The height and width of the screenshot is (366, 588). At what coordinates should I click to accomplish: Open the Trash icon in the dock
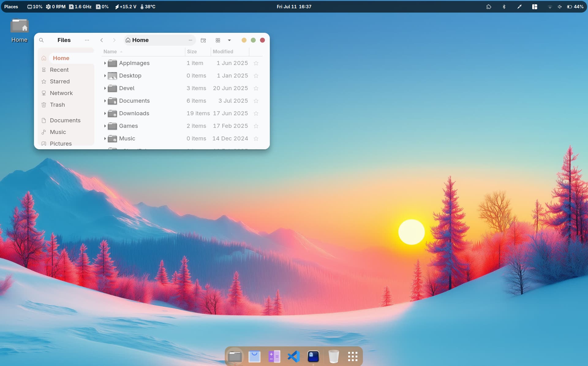tap(334, 356)
